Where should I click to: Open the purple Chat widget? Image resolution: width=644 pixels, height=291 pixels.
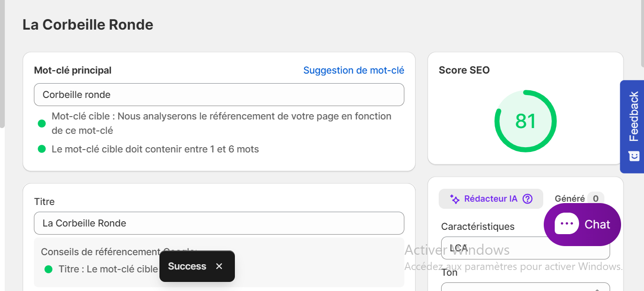(x=582, y=225)
